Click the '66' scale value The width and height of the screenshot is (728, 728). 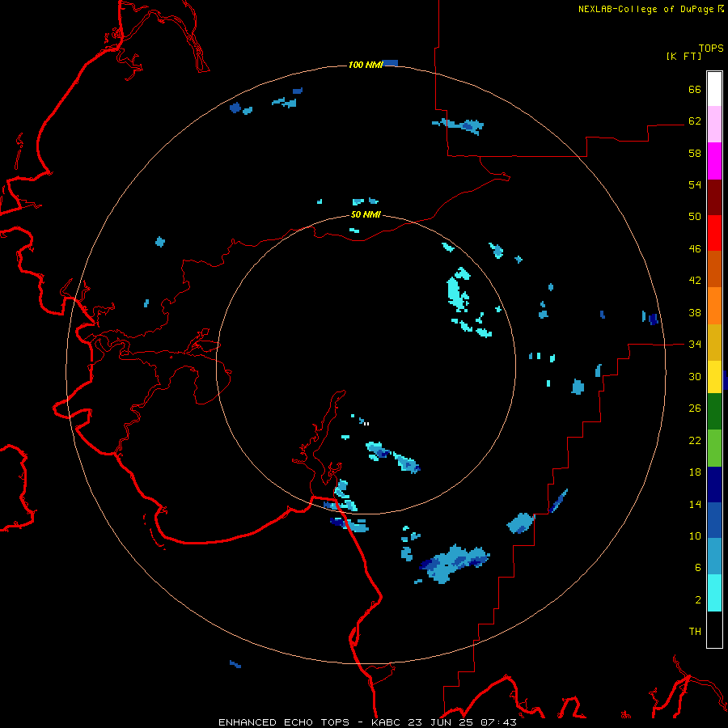tap(695, 89)
